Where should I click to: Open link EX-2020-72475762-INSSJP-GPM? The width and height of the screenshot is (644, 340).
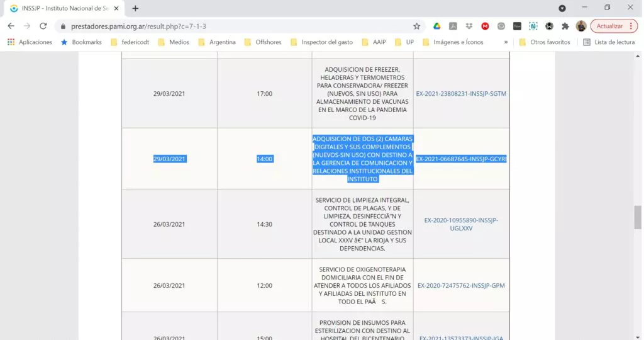tap(461, 286)
